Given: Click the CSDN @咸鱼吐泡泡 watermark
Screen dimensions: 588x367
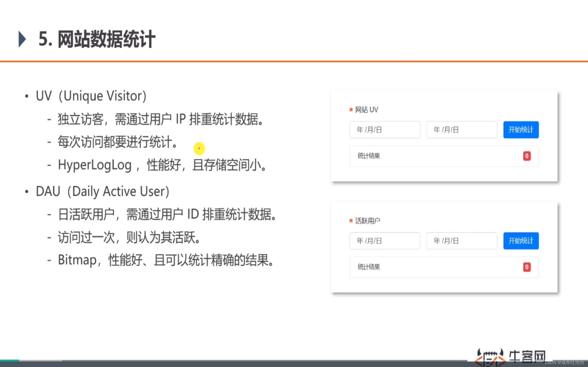Looking at the screenshot, I should pos(564,362).
